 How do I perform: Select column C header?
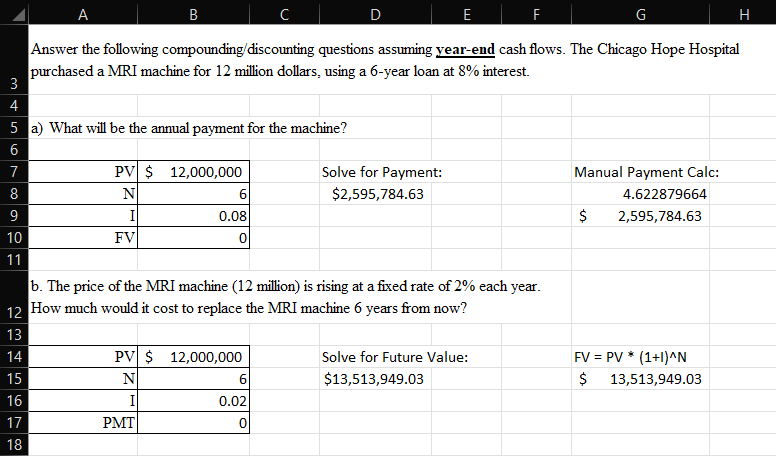285,14
